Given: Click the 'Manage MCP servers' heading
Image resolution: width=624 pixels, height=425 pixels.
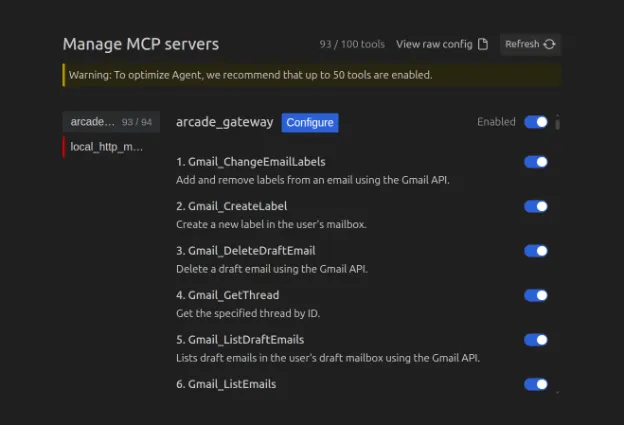Looking at the screenshot, I should coord(141,44).
